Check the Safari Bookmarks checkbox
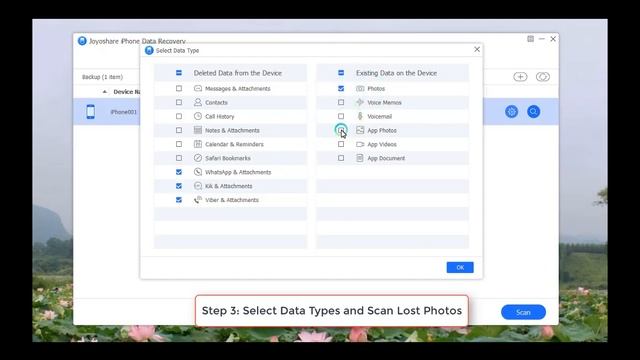 [x=179, y=158]
